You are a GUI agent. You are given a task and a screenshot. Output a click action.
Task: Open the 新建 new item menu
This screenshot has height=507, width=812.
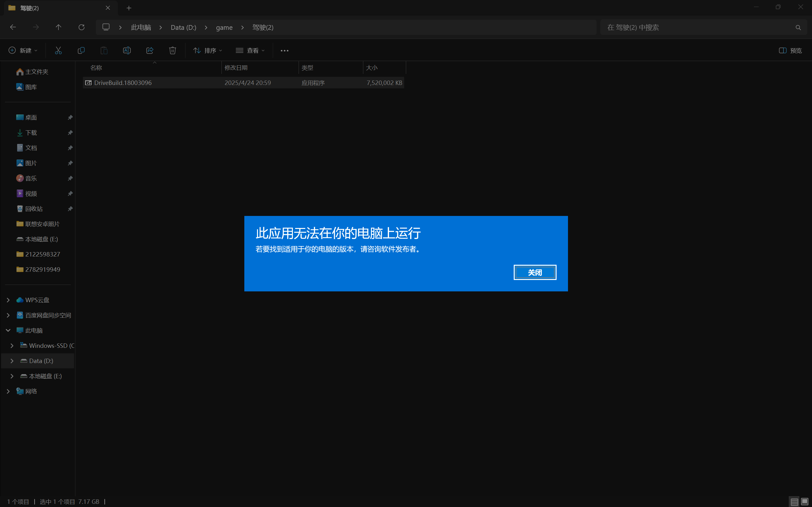23,50
